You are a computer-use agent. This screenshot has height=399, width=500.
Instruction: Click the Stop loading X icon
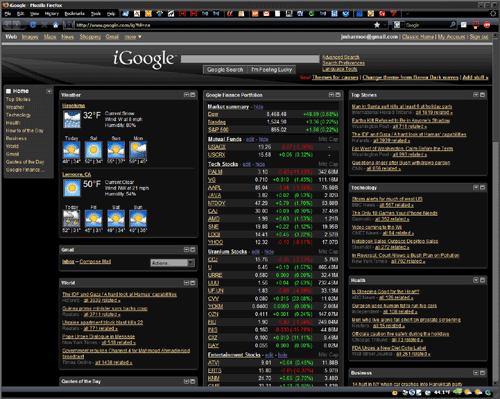[x=44, y=25]
